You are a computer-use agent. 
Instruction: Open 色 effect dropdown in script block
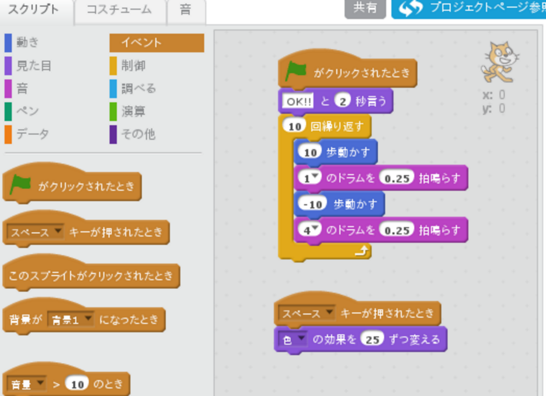(293, 339)
